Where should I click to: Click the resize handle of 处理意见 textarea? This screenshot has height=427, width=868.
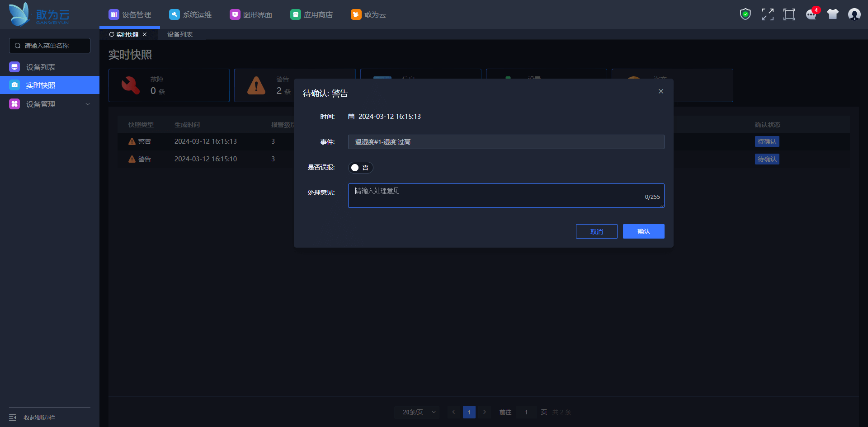click(662, 205)
